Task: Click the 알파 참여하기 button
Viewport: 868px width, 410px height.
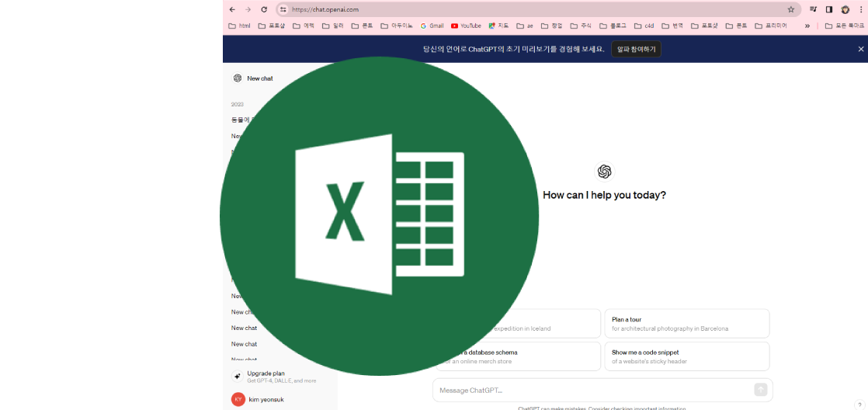Action: tap(636, 49)
